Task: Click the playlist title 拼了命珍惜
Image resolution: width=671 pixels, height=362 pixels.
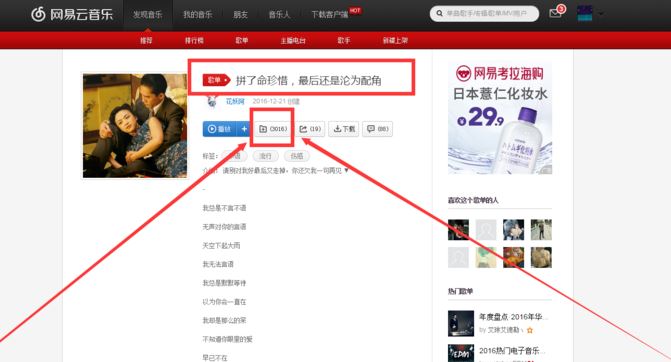Action: click(x=308, y=80)
